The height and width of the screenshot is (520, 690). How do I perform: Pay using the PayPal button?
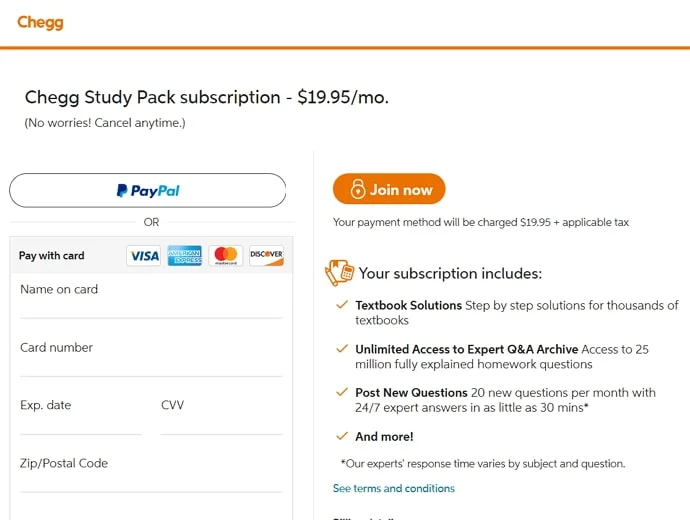tap(148, 190)
